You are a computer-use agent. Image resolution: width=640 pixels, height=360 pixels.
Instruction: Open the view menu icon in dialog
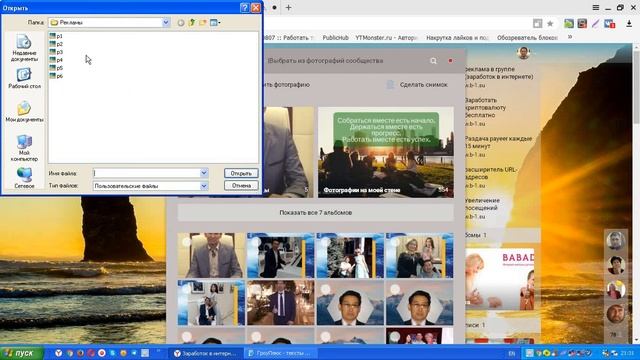tap(215, 23)
